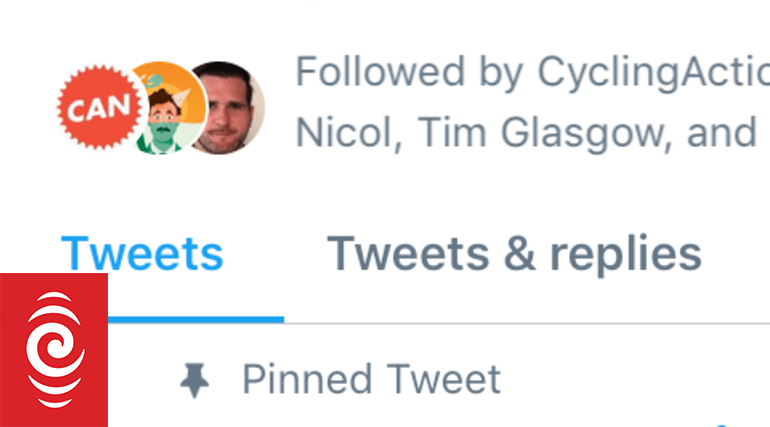The height and width of the screenshot is (427, 770).
Task: Click the blue underline below Tweets
Action: click(196, 320)
